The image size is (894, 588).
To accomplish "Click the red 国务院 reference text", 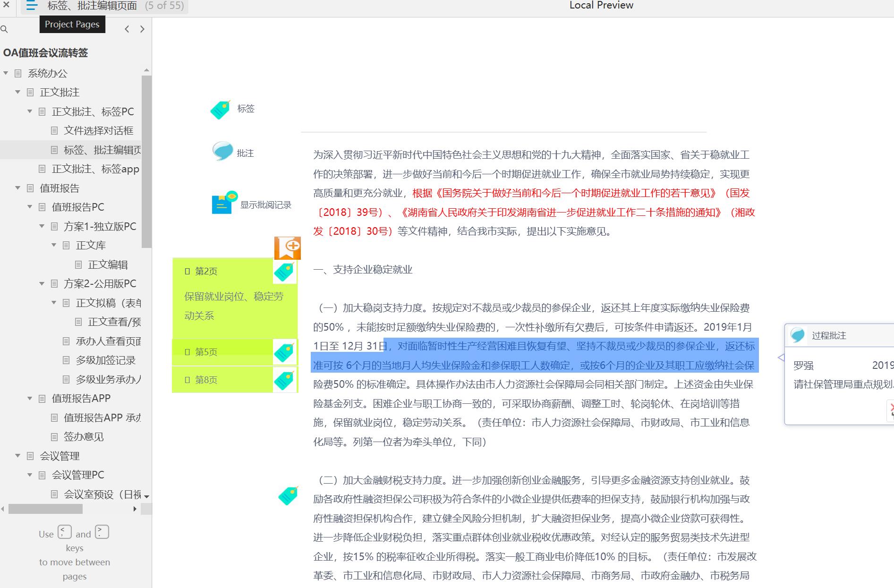I will [x=534, y=212].
